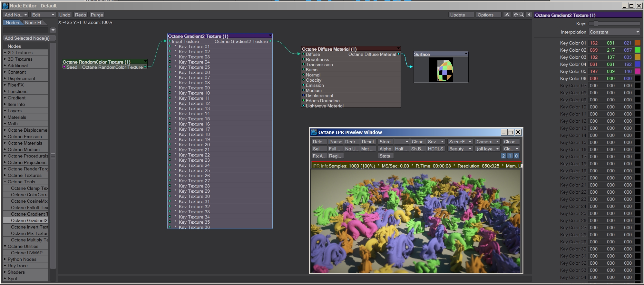The width and height of the screenshot is (644, 285).
Task: Switch to the Node Fl.. tab
Action: pos(34,23)
